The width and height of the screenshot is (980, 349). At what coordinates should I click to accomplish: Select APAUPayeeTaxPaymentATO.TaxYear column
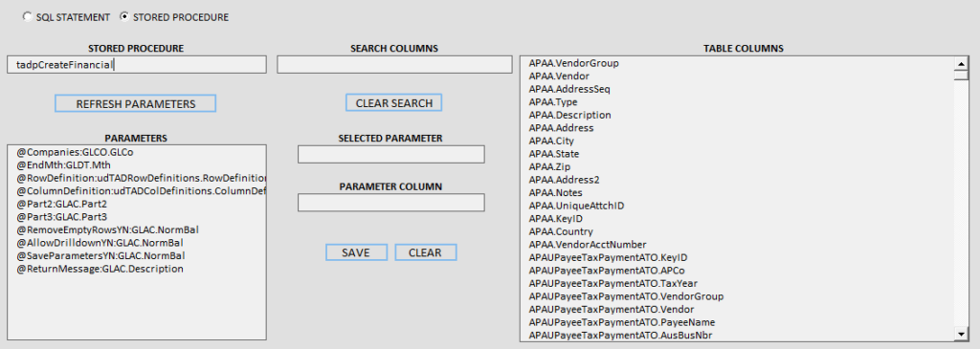[738, 283]
